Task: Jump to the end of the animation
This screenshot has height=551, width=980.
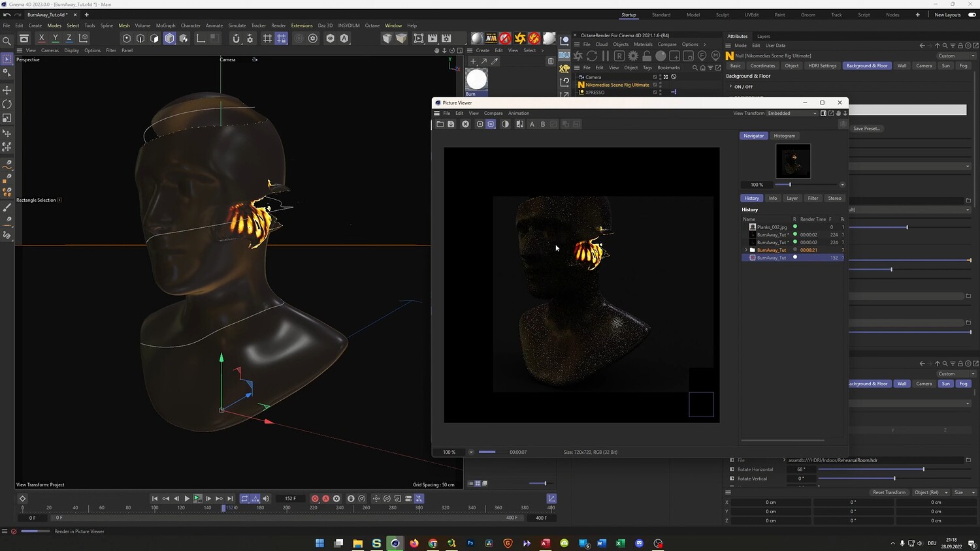Action: [230, 499]
